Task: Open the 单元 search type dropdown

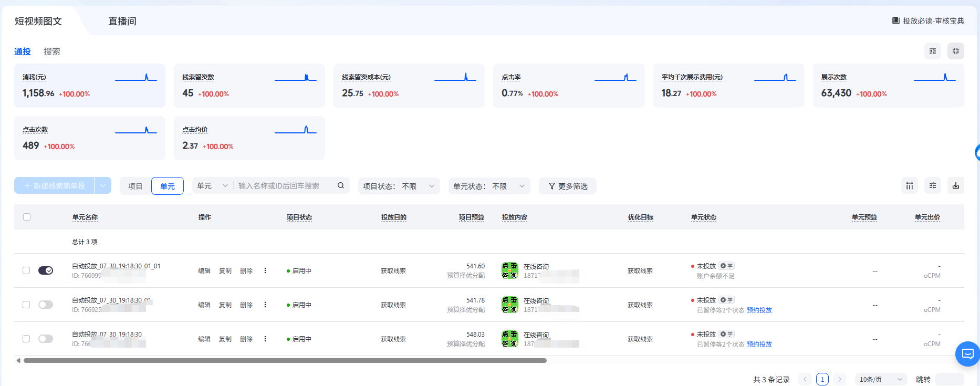Action: [x=212, y=185]
